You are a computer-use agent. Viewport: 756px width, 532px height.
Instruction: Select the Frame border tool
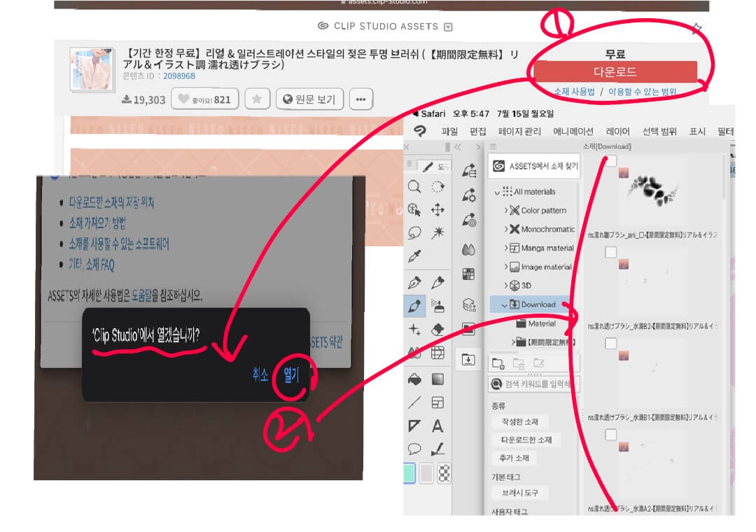[x=437, y=402]
